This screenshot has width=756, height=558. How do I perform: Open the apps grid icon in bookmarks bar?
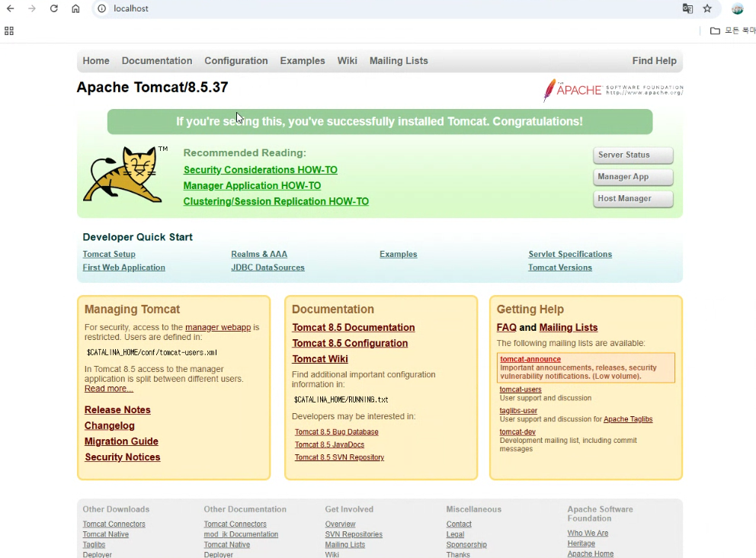pyautogui.click(x=8, y=30)
